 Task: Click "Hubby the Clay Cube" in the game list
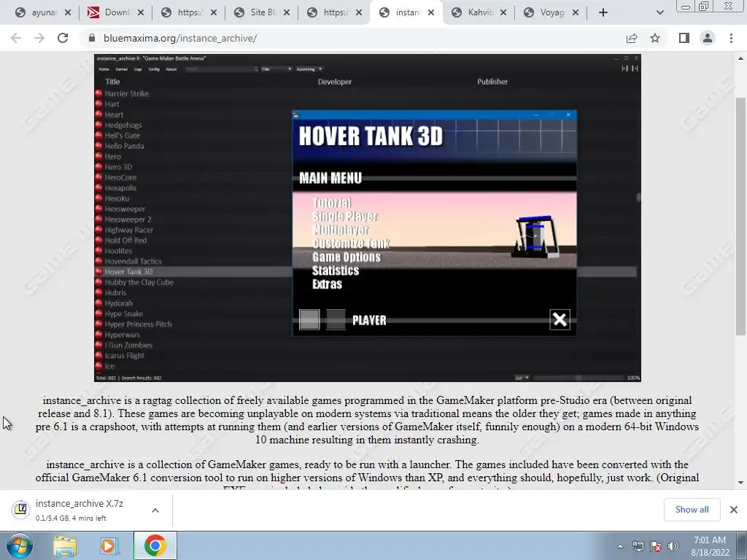(139, 282)
